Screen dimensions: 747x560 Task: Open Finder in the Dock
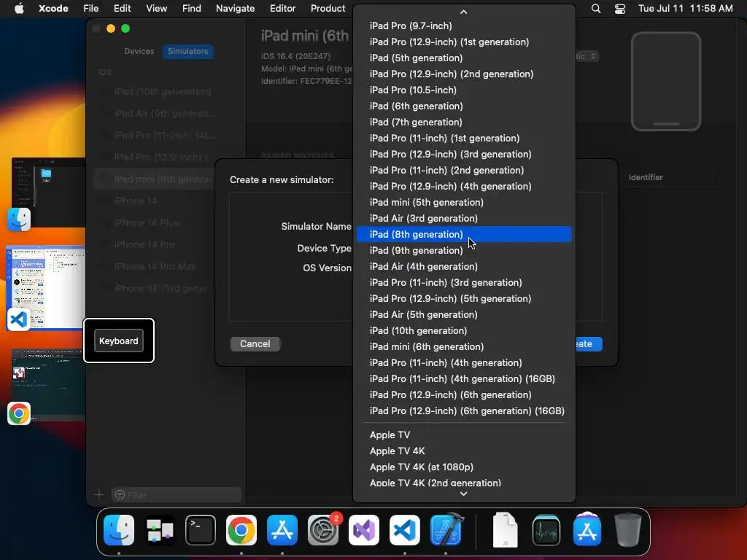coord(119,530)
